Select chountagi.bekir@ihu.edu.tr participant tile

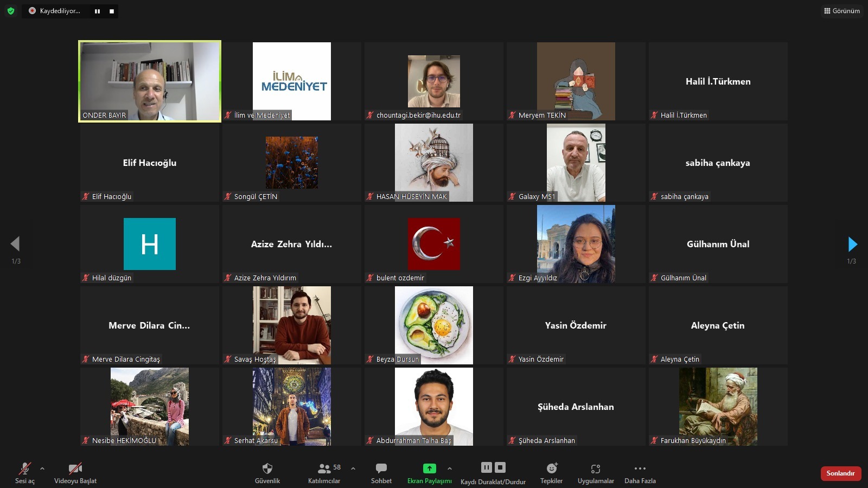coord(434,81)
